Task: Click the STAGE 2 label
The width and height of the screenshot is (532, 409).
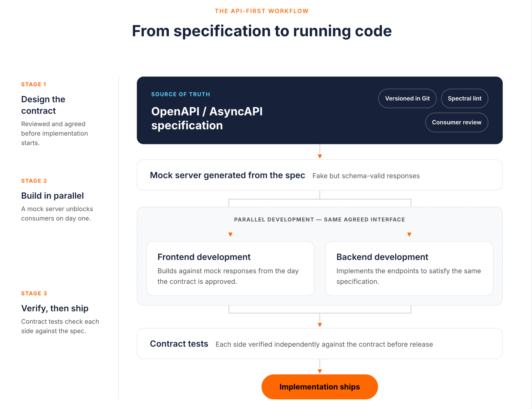Action: [34, 181]
